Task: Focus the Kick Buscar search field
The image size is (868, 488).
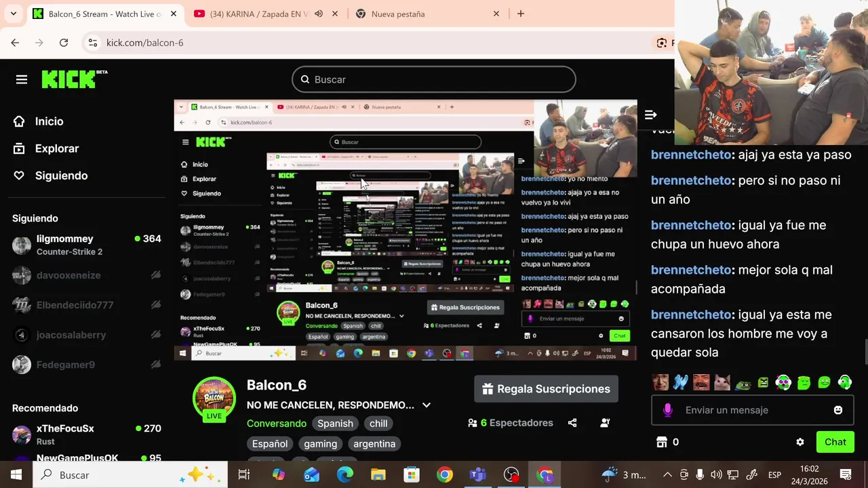Action: 434,79
